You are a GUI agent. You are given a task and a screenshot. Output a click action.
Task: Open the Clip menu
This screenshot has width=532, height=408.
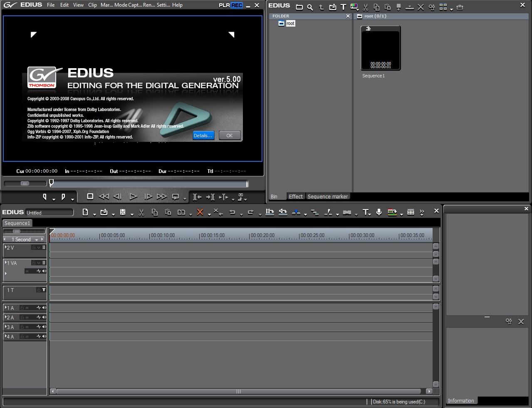click(x=92, y=5)
